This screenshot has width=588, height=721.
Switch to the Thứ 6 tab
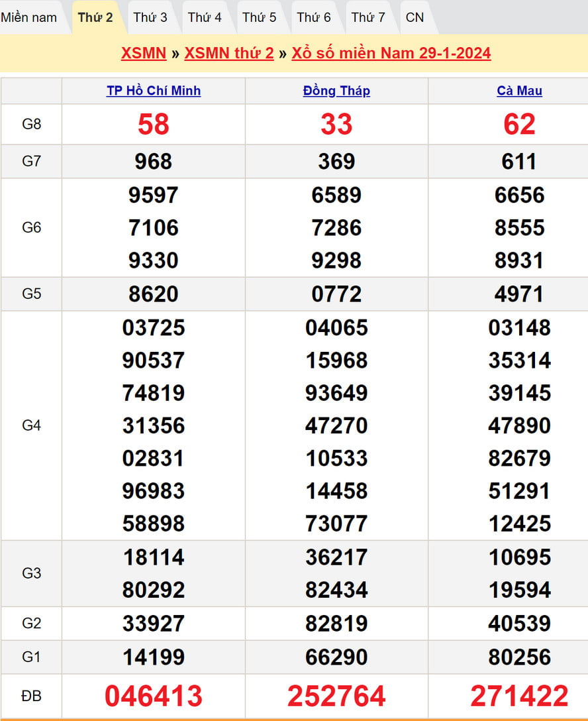314,17
